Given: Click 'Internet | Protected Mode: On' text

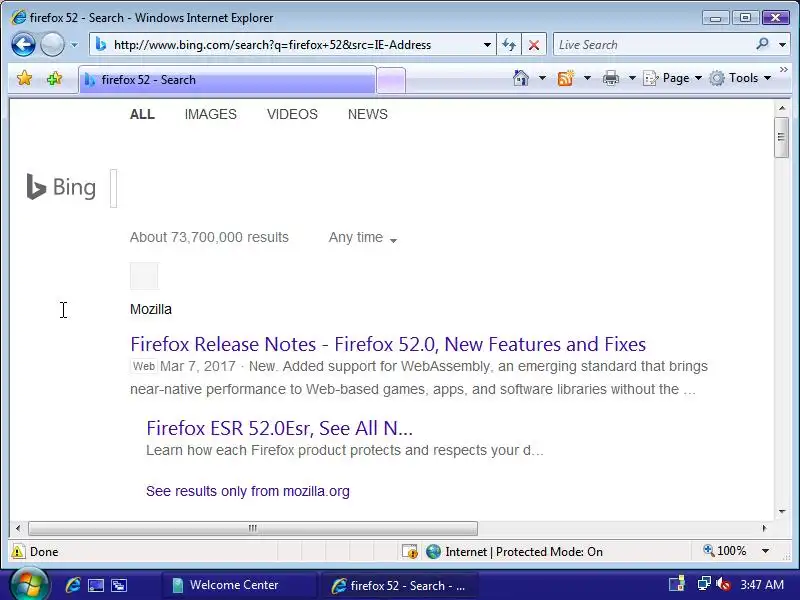Looking at the screenshot, I should pyautogui.click(x=524, y=552).
